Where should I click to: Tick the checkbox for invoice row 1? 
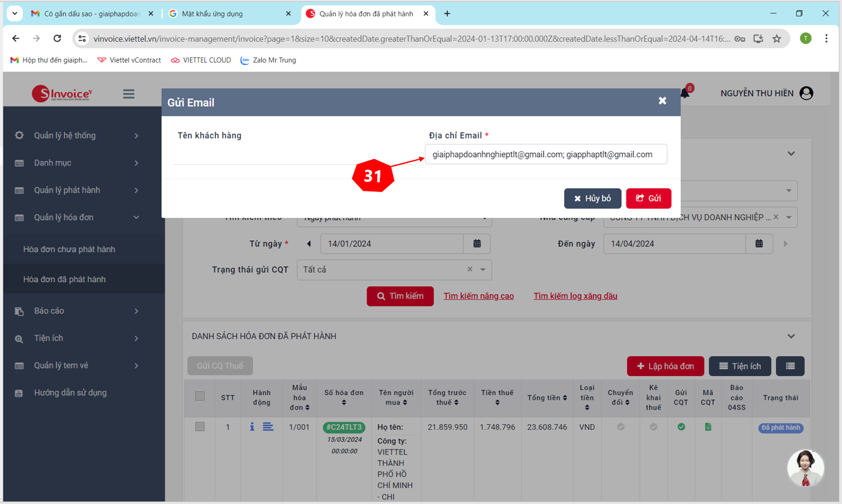click(x=200, y=427)
